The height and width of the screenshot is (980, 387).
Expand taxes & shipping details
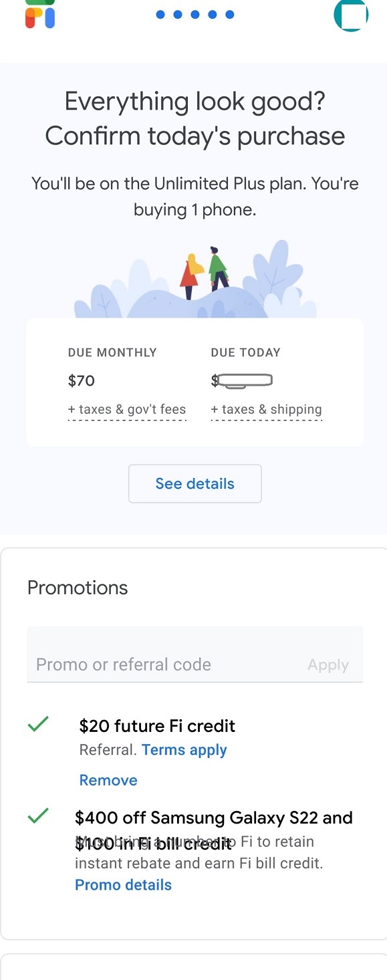click(267, 409)
